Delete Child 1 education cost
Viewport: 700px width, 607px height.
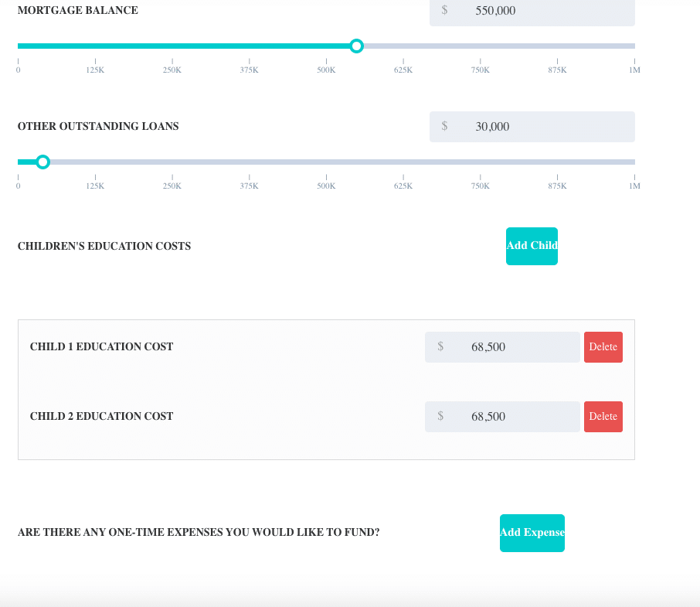point(603,347)
